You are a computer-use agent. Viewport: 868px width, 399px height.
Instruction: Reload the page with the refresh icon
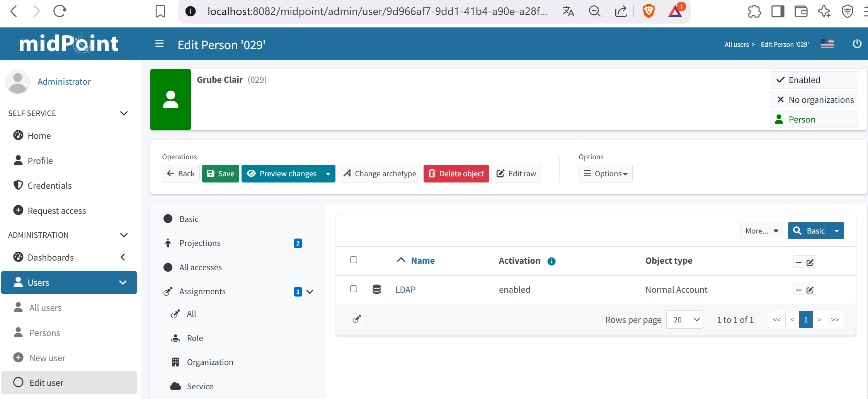pyautogui.click(x=60, y=11)
